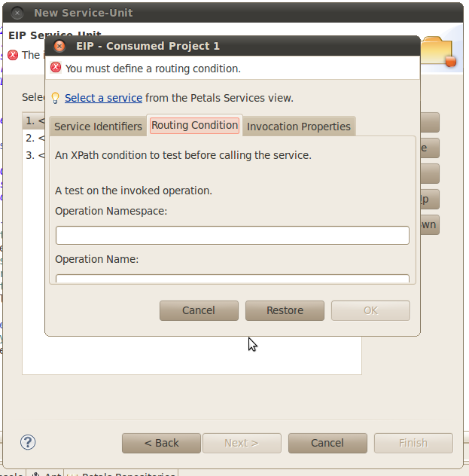
Task: Switch to the Routing Condition tab
Action: 195,125
